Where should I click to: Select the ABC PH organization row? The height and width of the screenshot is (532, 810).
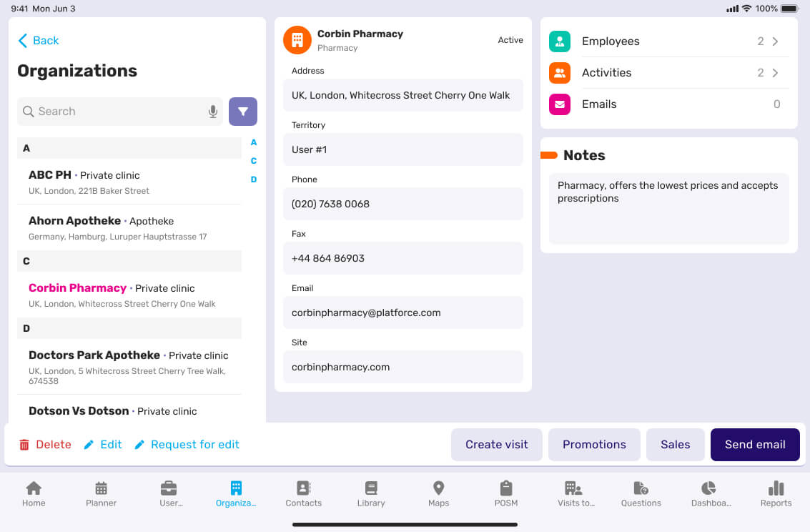pyautogui.click(x=129, y=182)
